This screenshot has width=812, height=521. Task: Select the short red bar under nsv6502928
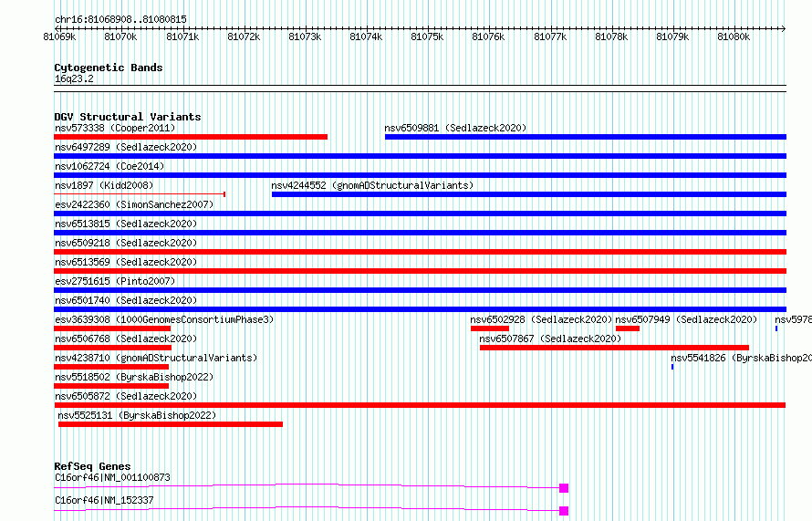click(490, 328)
